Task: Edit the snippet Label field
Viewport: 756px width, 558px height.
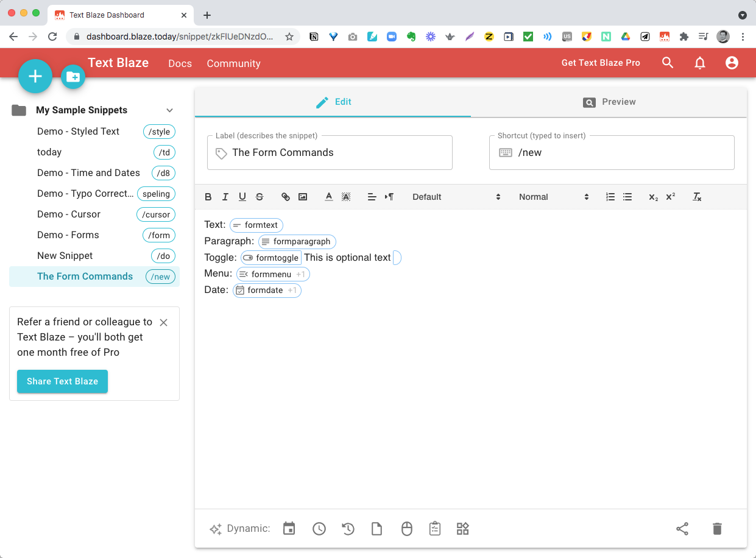Action: 330,152
